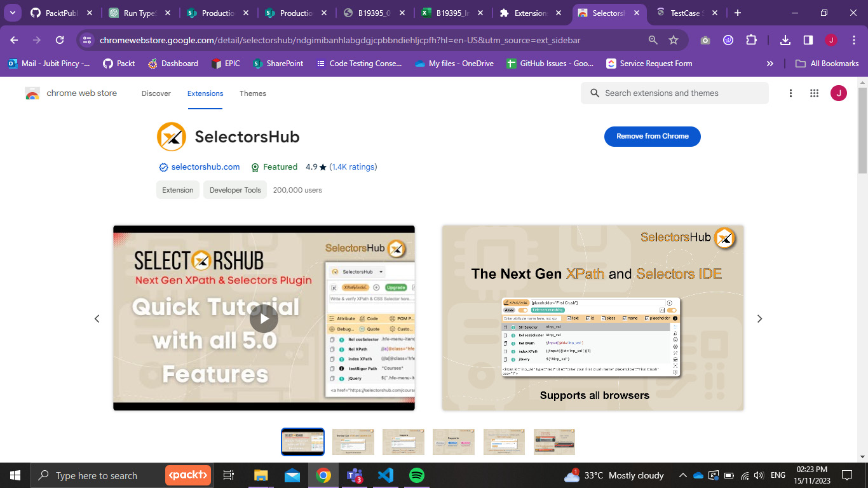Switch to the PacktPubl GitHub tab

[60, 13]
